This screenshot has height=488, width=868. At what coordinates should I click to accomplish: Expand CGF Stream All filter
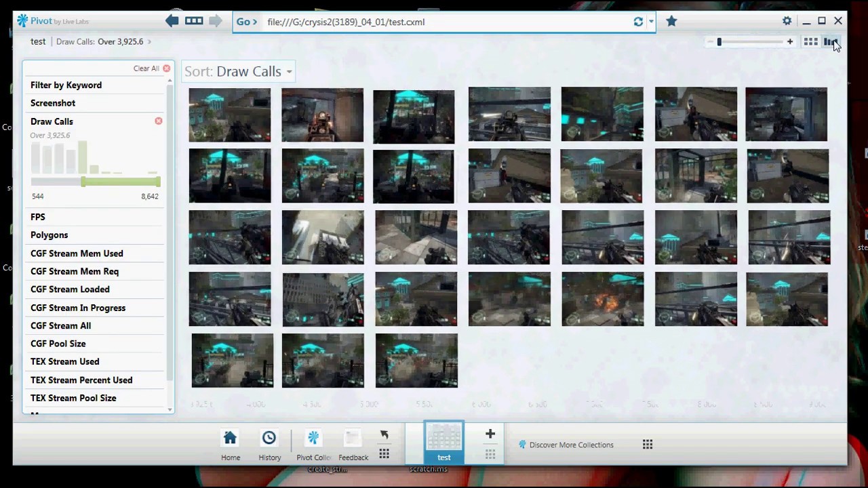pos(60,325)
